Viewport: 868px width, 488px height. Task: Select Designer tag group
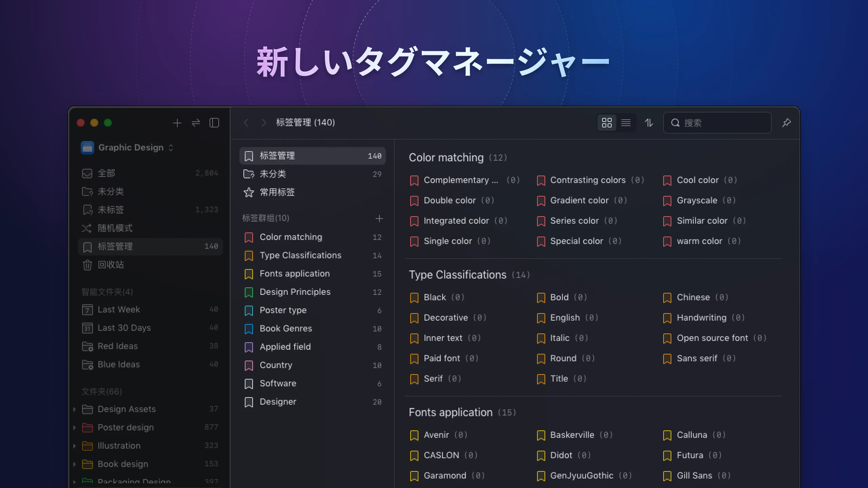[x=313, y=402]
